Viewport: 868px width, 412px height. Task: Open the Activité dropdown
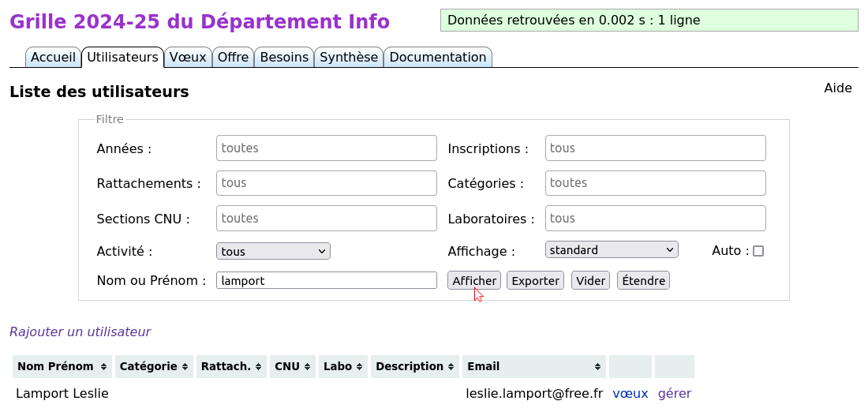click(x=273, y=251)
